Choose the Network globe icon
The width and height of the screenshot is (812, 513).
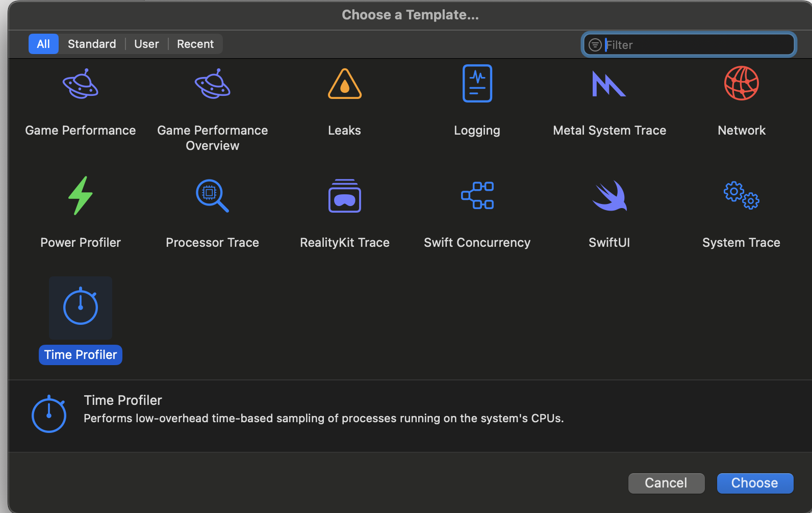(x=742, y=83)
